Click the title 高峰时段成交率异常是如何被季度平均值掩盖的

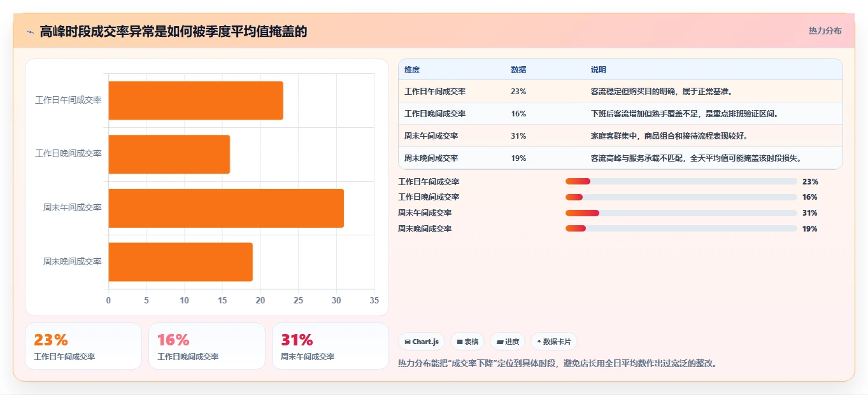pos(173,31)
